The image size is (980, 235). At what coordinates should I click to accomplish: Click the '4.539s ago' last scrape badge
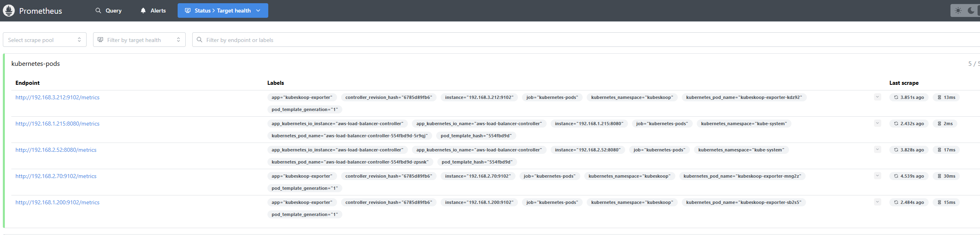[x=909, y=176]
